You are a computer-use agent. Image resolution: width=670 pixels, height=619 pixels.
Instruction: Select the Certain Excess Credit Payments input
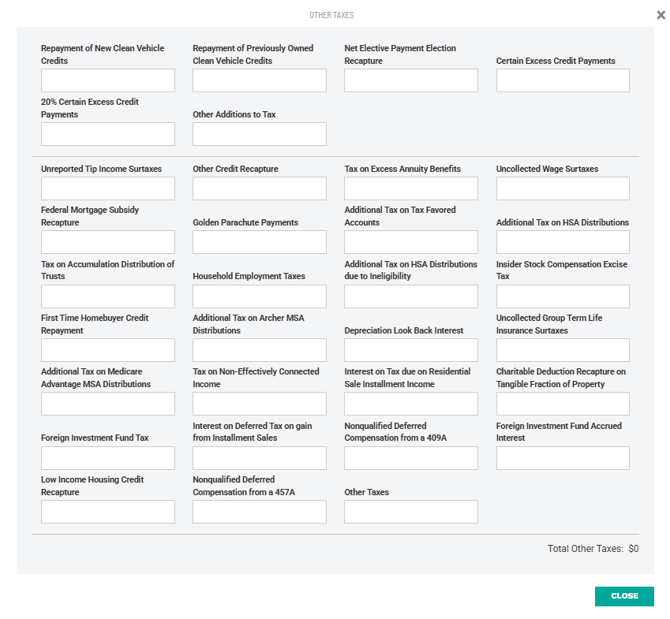563,81
